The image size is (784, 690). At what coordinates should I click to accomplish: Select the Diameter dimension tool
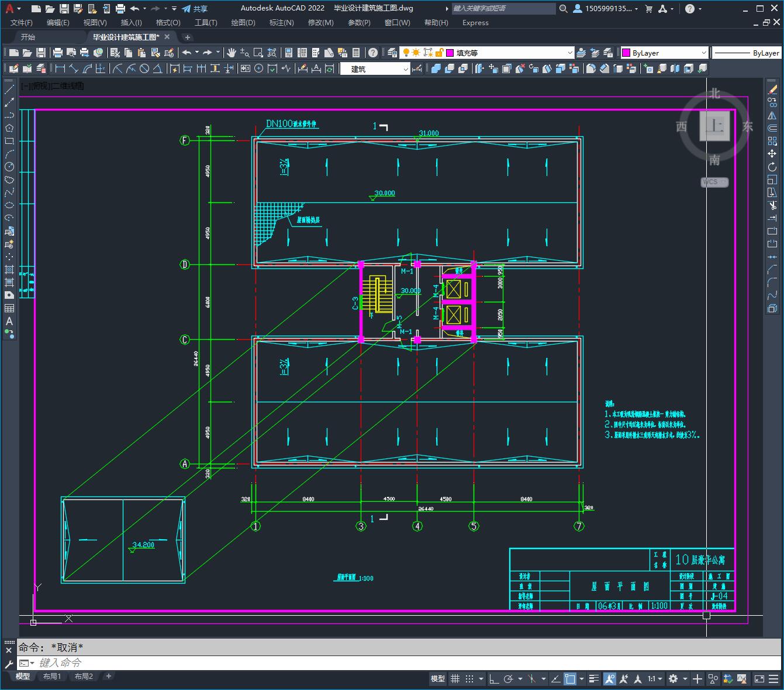pyautogui.click(x=144, y=68)
